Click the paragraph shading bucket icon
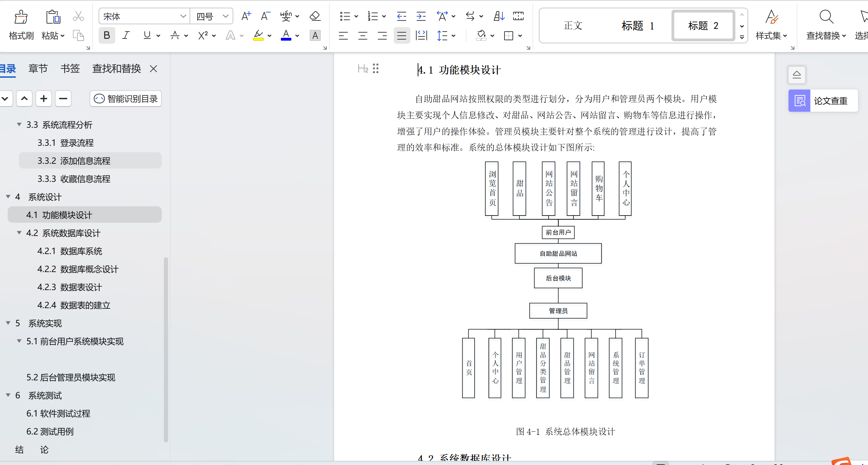This screenshot has height=465, width=868. pyautogui.click(x=481, y=35)
